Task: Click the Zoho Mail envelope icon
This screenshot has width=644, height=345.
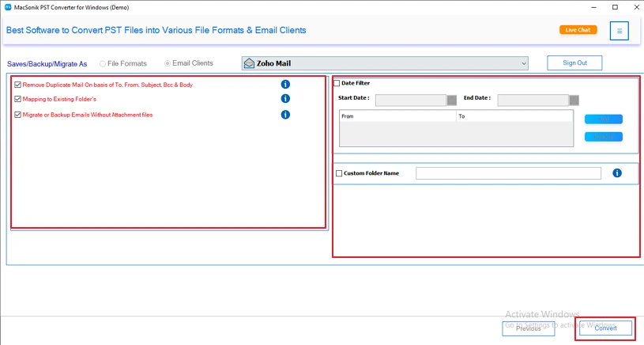Action: point(249,63)
